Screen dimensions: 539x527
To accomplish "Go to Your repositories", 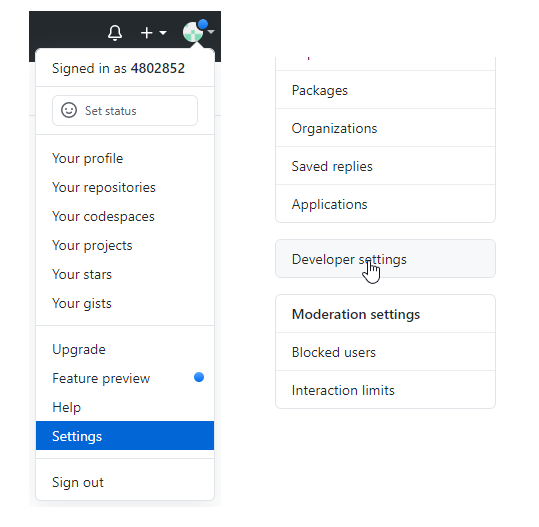I will tap(125, 187).
